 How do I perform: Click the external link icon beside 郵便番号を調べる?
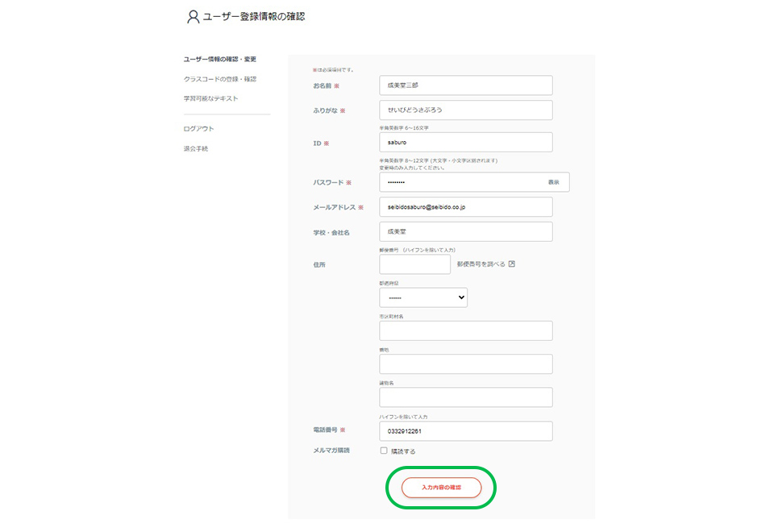pos(511,264)
